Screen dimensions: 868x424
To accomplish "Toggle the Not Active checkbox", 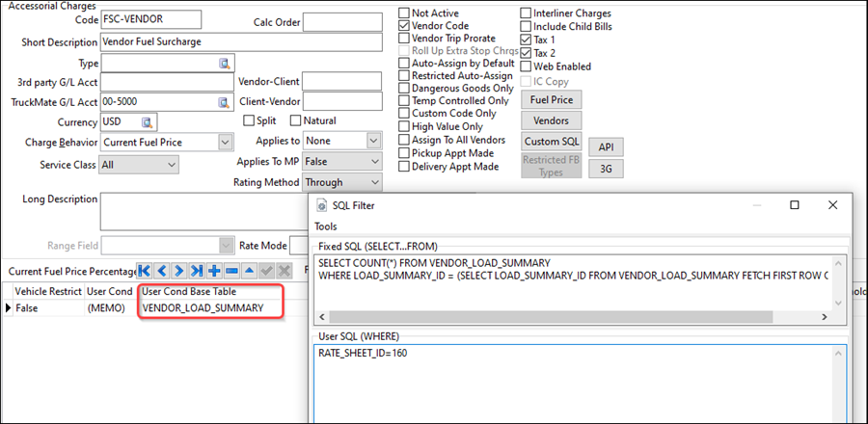I will [405, 13].
